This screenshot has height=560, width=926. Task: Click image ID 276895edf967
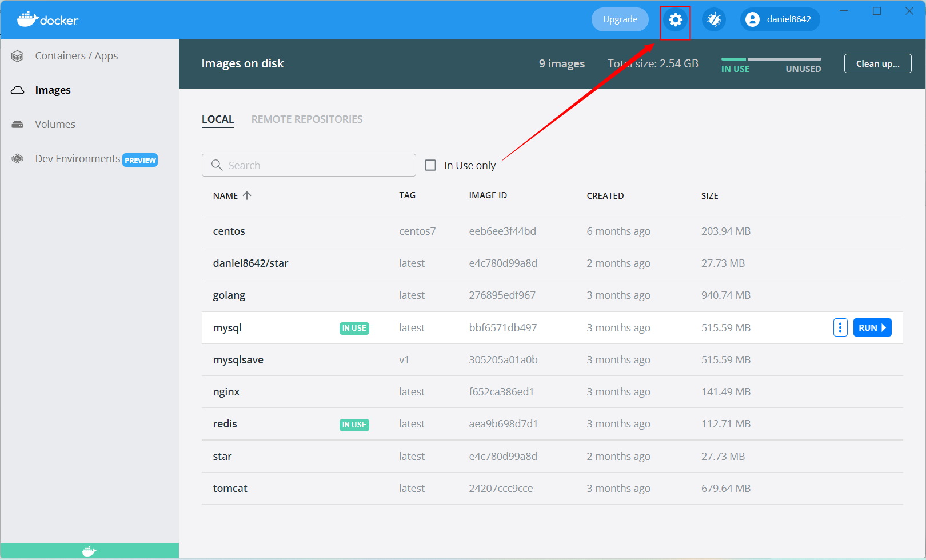tap(502, 295)
